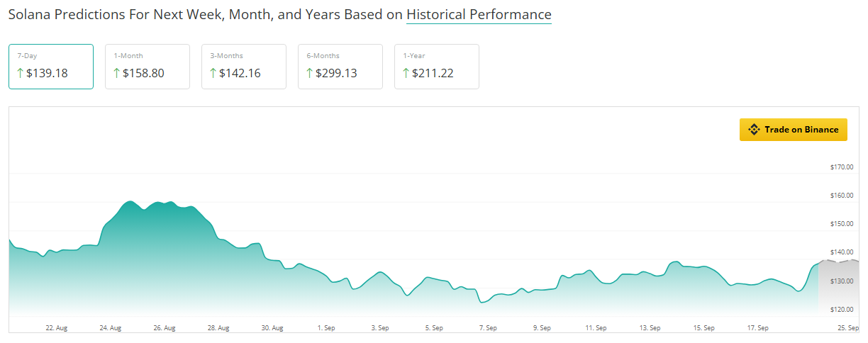The image size is (868, 343).
Task: Click the 1-Month green up arrow
Action: 116,73
